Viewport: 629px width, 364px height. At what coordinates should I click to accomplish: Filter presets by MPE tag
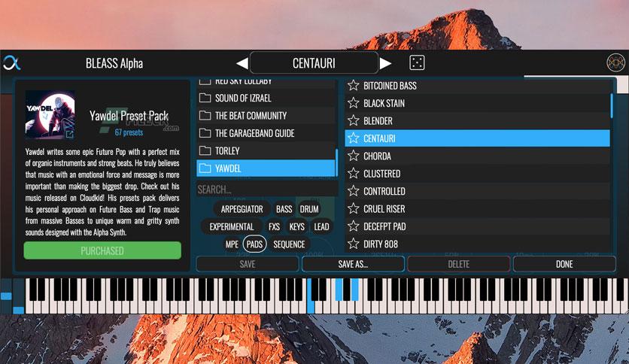232,244
